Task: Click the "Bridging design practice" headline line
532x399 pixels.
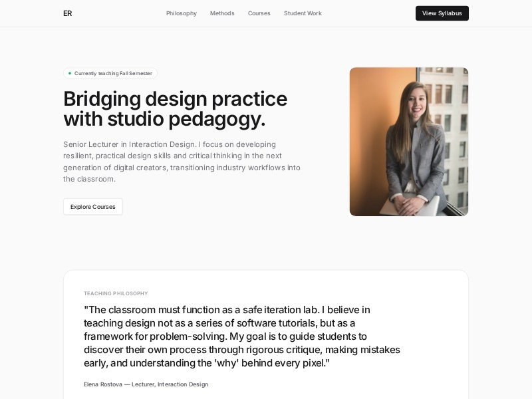Action: pyautogui.click(x=175, y=99)
